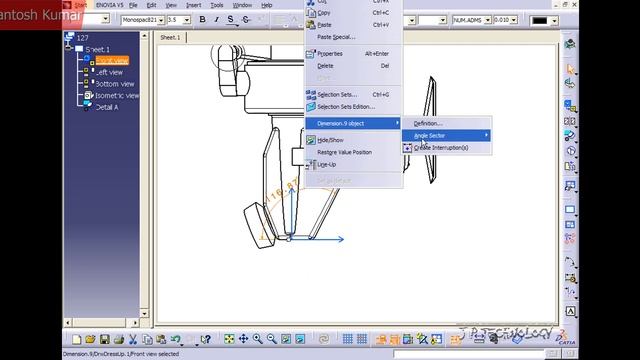Click the black color swatch
This screenshot has height=360, width=640.
(x=540, y=20)
